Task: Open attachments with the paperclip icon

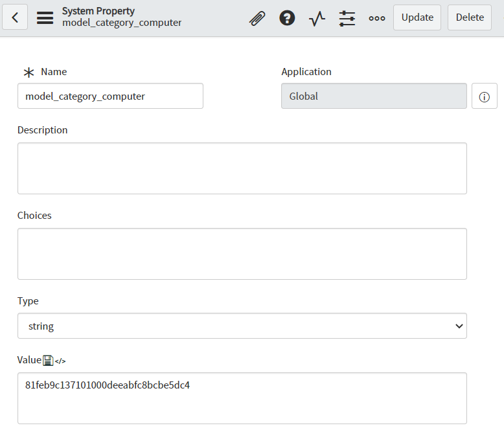Action: point(257,18)
